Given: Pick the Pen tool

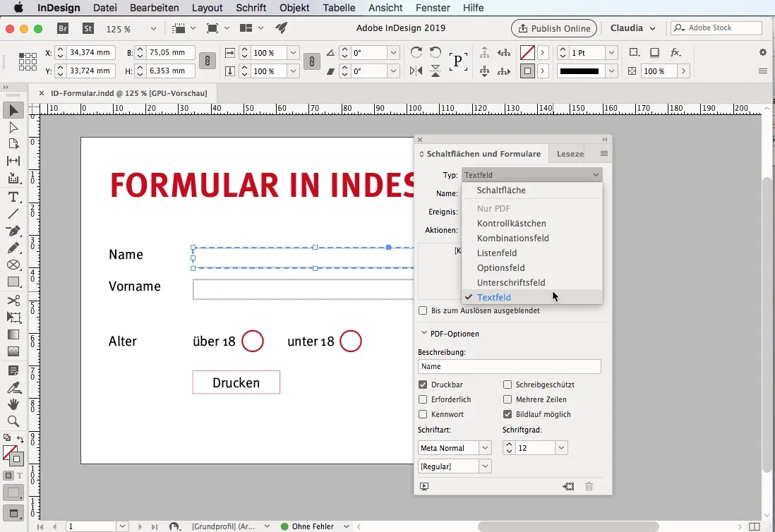Looking at the screenshot, I should point(13,231).
